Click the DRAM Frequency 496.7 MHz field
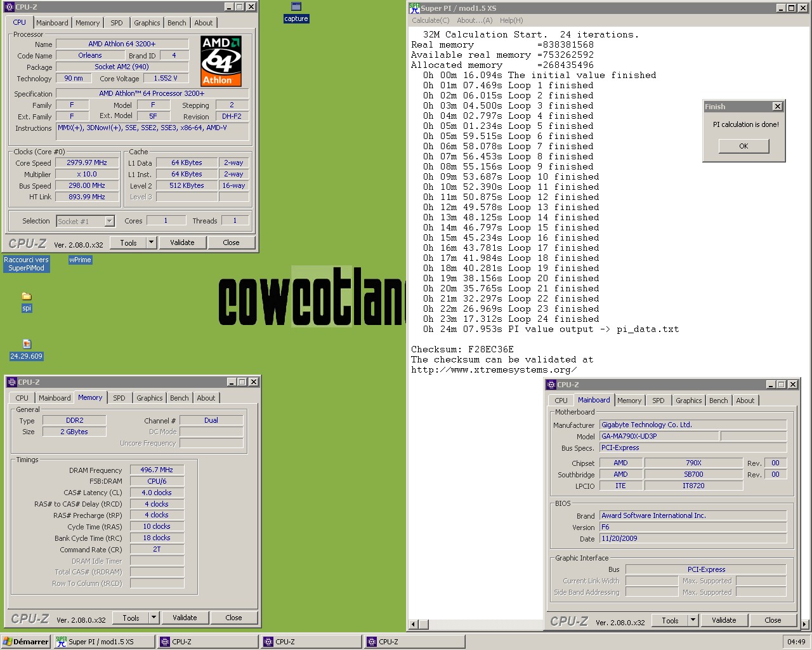The width and height of the screenshot is (812, 650). pyautogui.click(x=157, y=470)
